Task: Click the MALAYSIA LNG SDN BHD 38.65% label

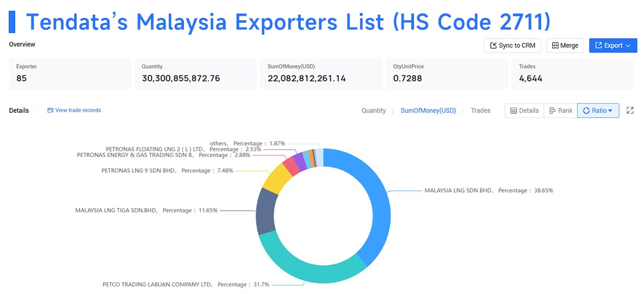Action: tap(489, 191)
